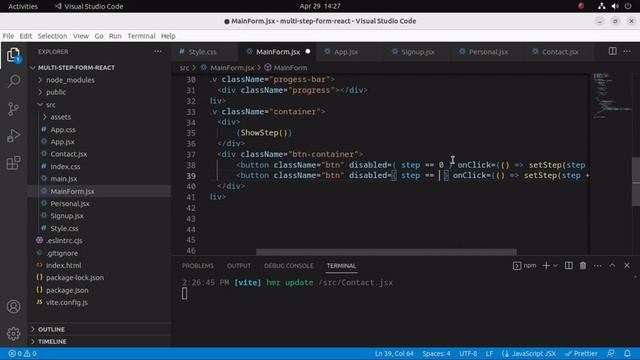This screenshot has height=360, width=640.
Task: Open the Help menu
Action: click(x=168, y=36)
